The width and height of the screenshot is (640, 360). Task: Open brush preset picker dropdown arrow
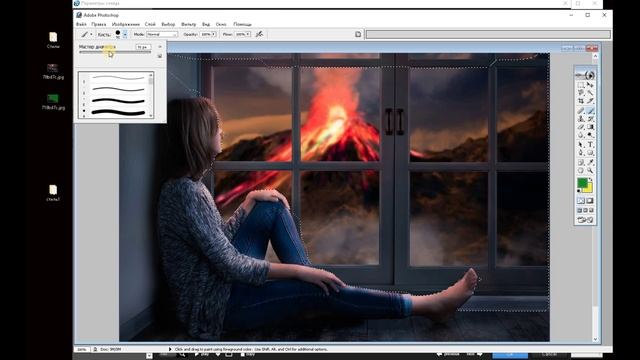point(125,34)
